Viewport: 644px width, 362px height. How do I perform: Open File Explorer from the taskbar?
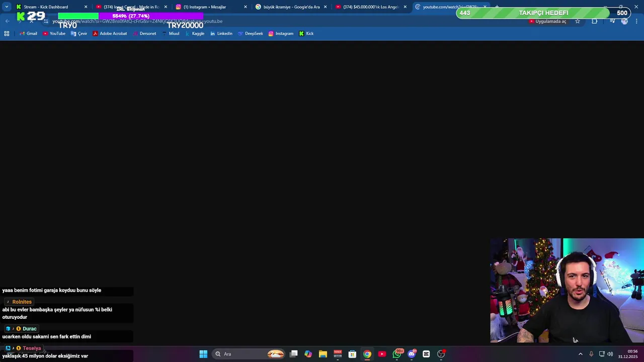[323, 354]
